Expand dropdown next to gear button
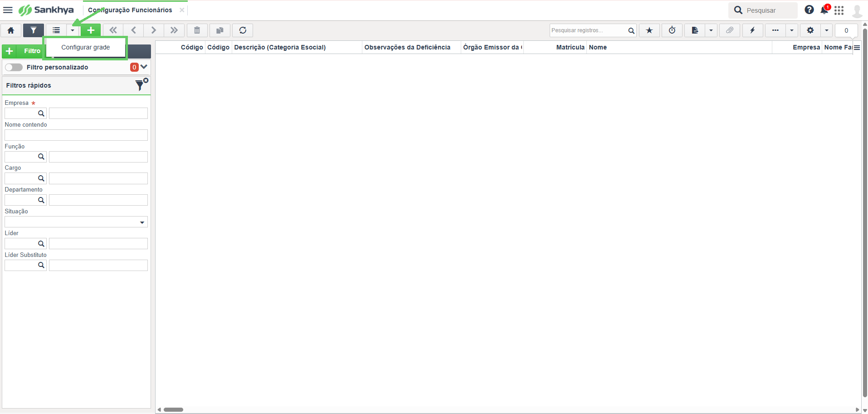Screen dimensions: 868x414 pos(827,30)
